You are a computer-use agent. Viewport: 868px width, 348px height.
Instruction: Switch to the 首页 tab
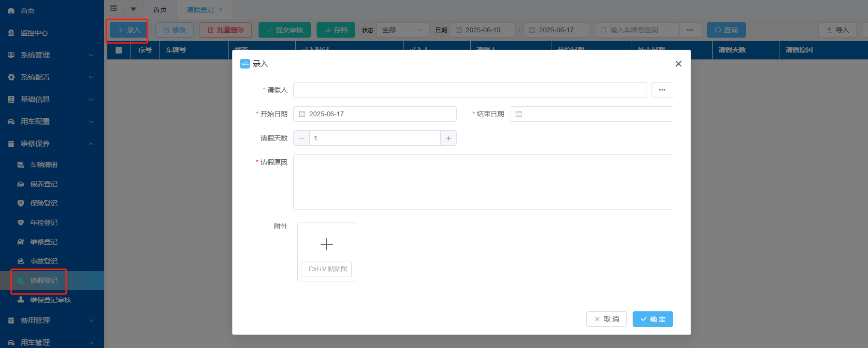coord(160,10)
